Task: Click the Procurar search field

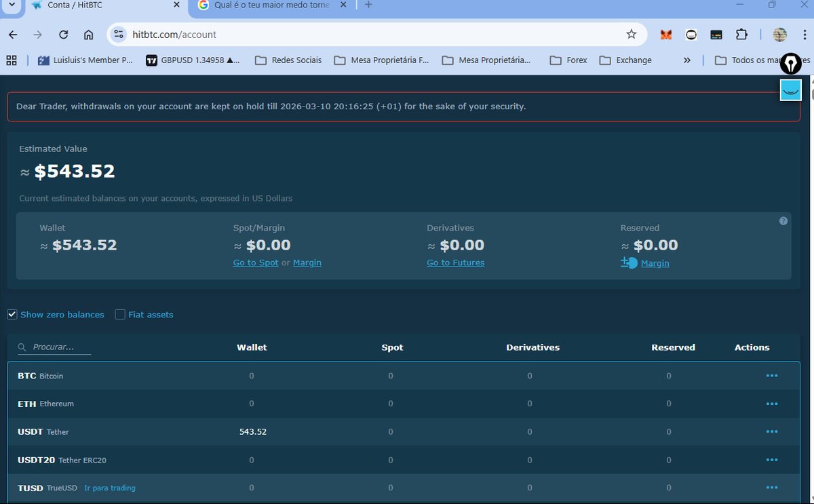Action: 54,347
